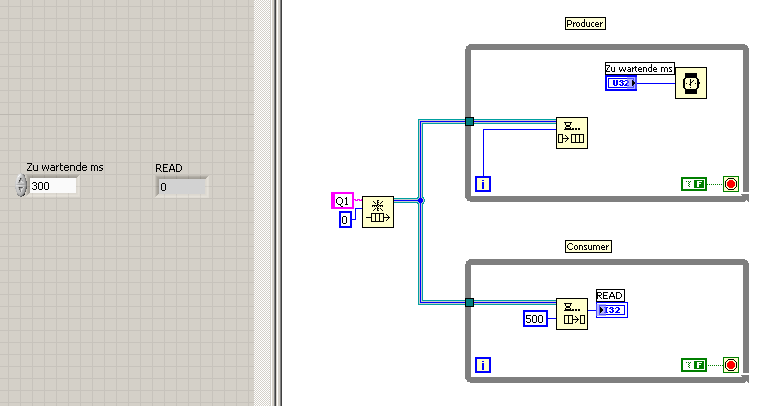Click the front panel 'READ' label
The image size is (770, 406).
[168, 168]
